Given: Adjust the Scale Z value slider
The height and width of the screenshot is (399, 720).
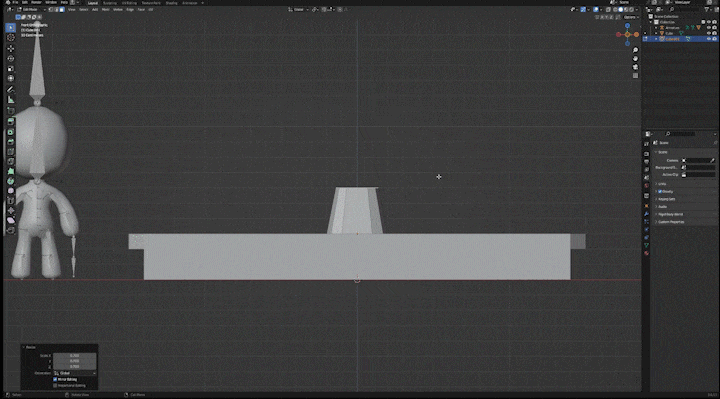Looking at the screenshot, I should (x=74, y=366).
